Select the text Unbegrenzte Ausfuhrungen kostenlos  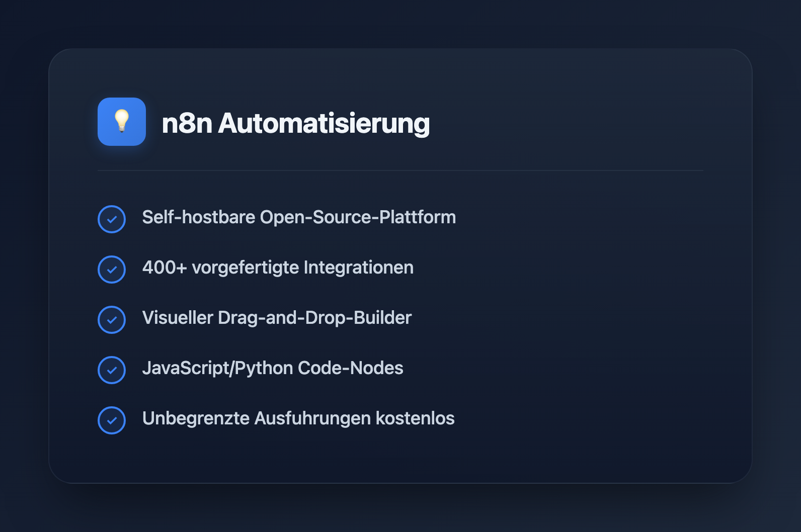298,418
